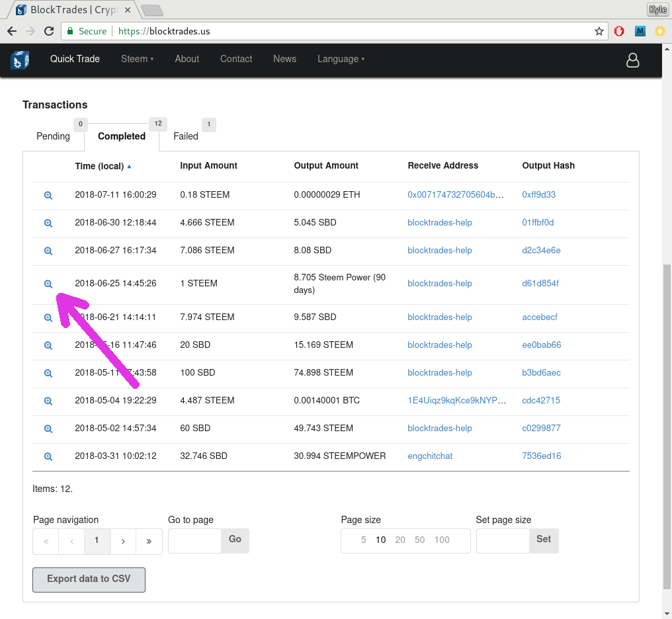
Task: Open the blue M browser extension
Action: click(x=640, y=31)
